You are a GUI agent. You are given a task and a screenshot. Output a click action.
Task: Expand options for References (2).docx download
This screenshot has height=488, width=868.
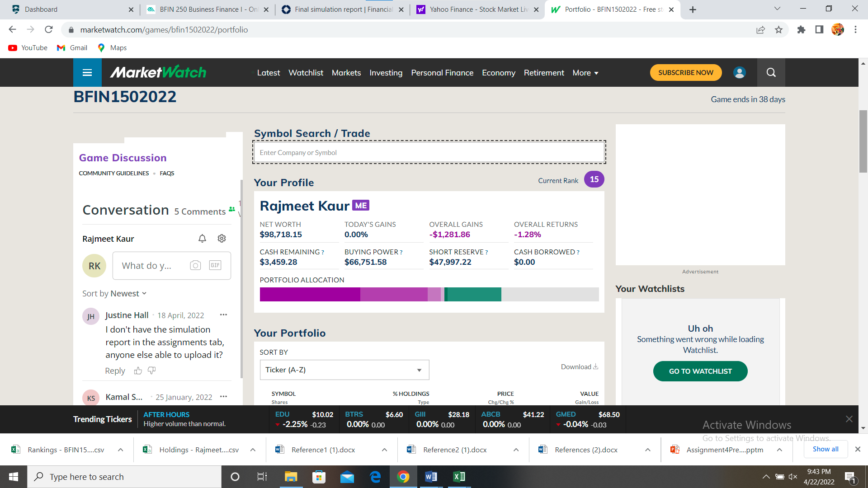pyautogui.click(x=648, y=450)
